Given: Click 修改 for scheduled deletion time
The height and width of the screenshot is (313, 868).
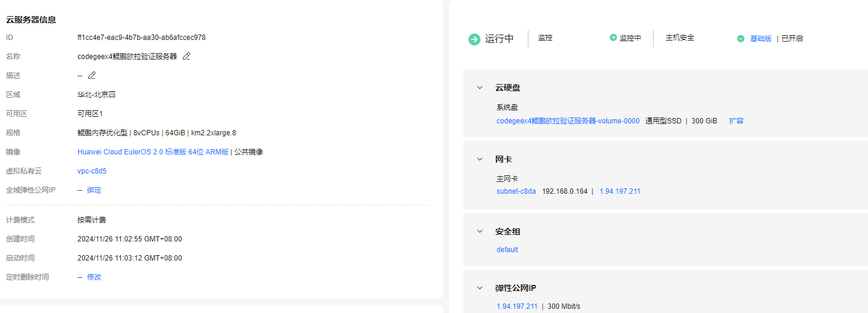Looking at the screenshot, I should click(94, 277).
